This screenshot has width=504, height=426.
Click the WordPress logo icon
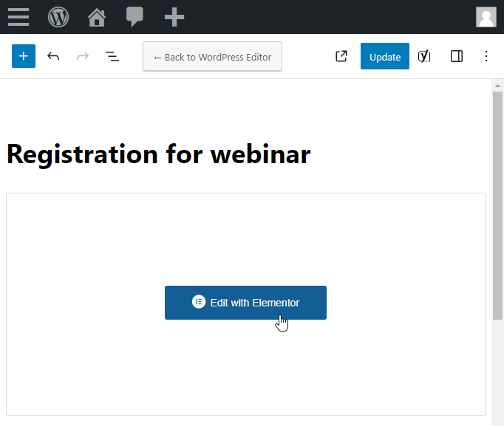pos(58,17)
